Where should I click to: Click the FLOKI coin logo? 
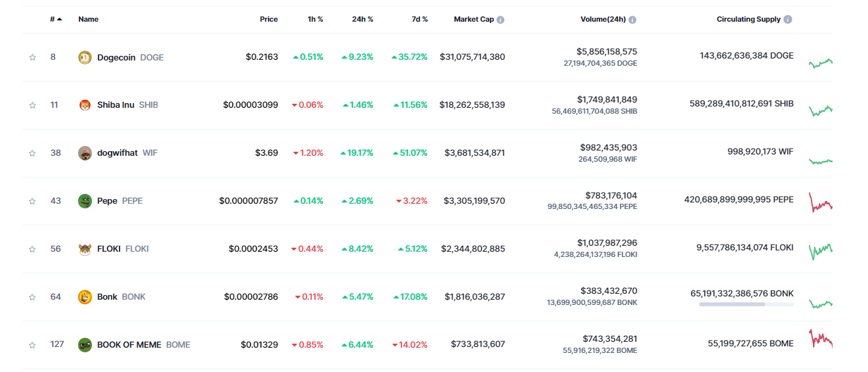[x=85, y=249]
